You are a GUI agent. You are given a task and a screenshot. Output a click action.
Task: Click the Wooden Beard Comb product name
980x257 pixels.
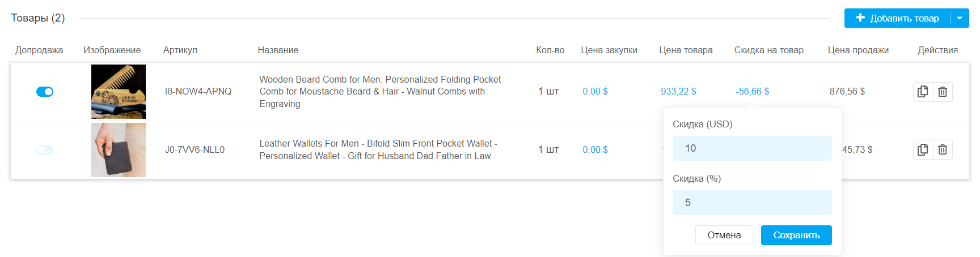(x=380, y=92)
